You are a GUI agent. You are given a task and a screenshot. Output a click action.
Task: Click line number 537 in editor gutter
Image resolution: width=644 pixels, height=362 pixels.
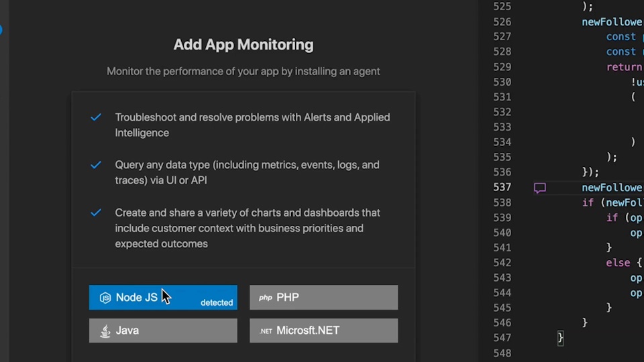502,187
